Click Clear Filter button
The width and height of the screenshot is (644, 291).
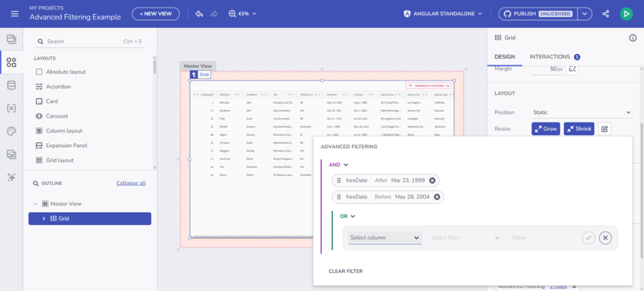[345, 272]
